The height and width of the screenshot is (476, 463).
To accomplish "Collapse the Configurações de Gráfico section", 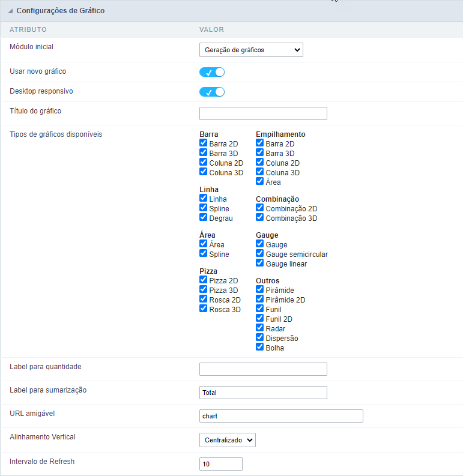I will tap(10, 11).
